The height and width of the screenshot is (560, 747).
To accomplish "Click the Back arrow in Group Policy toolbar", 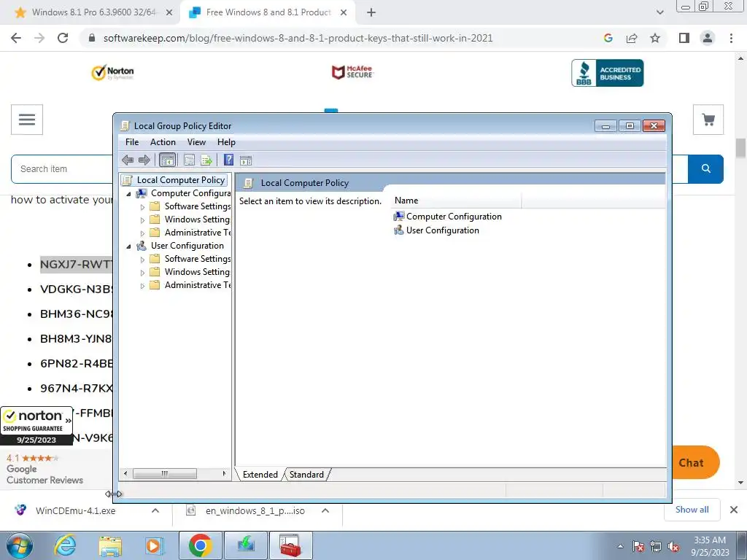I will pos(128,160).
